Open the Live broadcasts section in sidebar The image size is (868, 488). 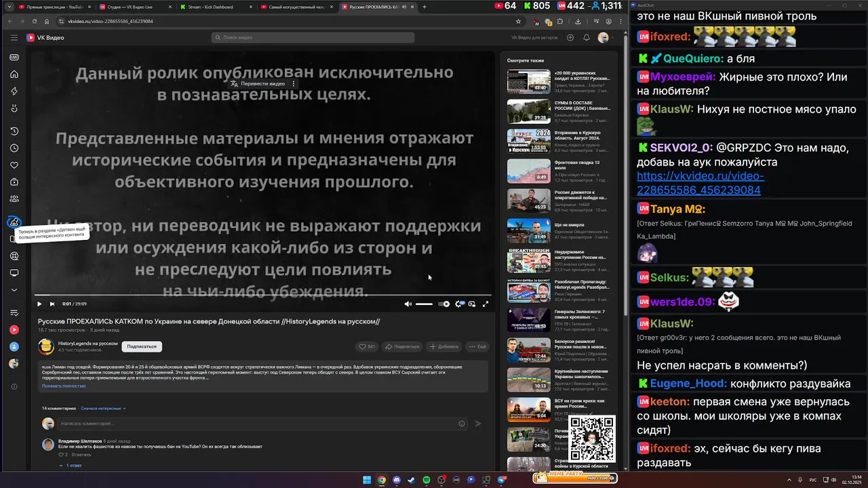click(14, 58)
